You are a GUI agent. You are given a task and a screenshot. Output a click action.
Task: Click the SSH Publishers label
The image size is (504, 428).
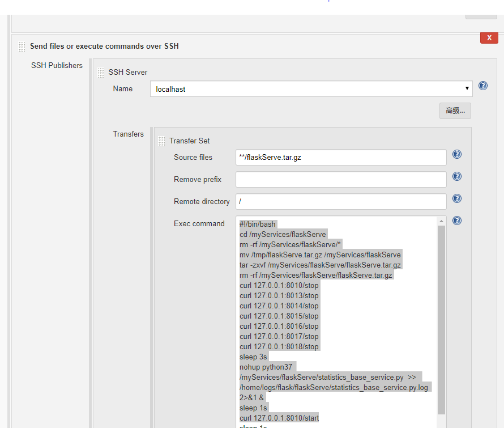[57, 65]
